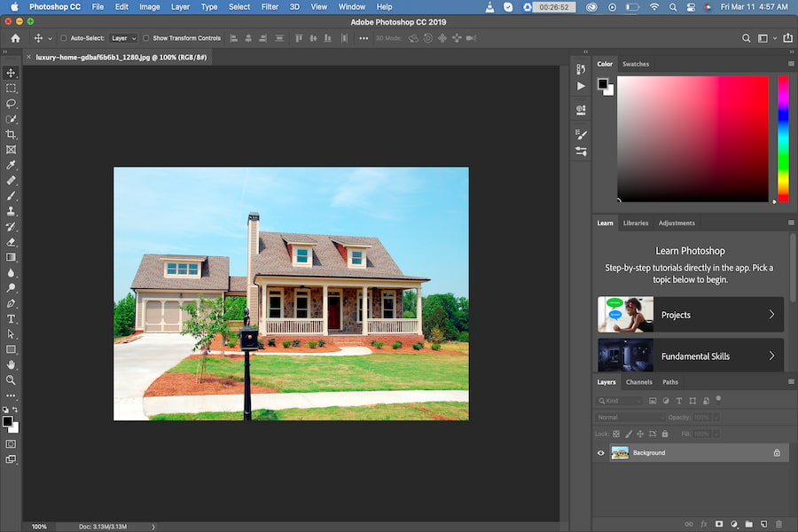Hide the Background layer with eye icon
The width and height of the screenshot is (798, 532).
600,452
